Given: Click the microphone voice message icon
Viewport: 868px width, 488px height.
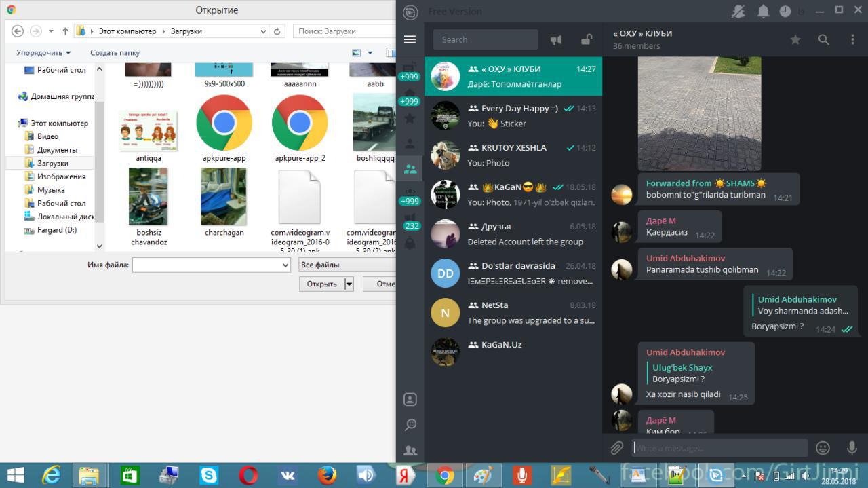Looking at the screenshot, I should pyautogui.click(x=852, y=448).
